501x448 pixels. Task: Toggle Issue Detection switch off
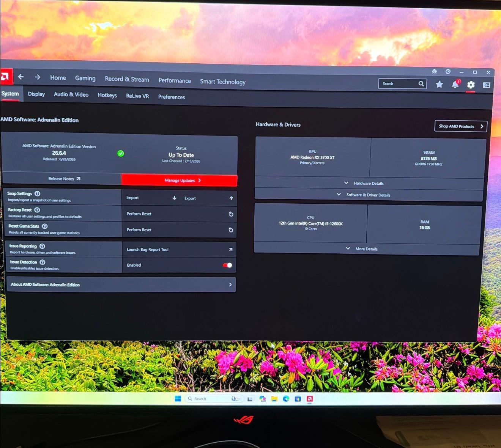(x=227, y=265)
